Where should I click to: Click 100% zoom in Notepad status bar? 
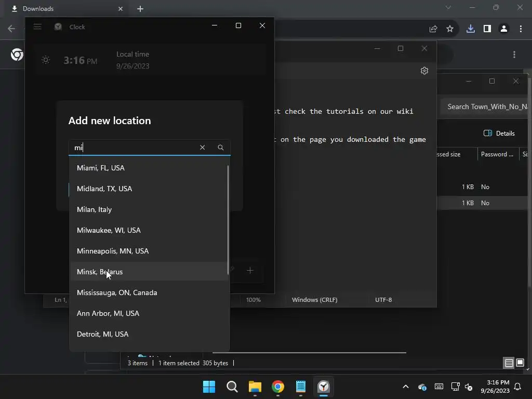(x=254, y=300)
